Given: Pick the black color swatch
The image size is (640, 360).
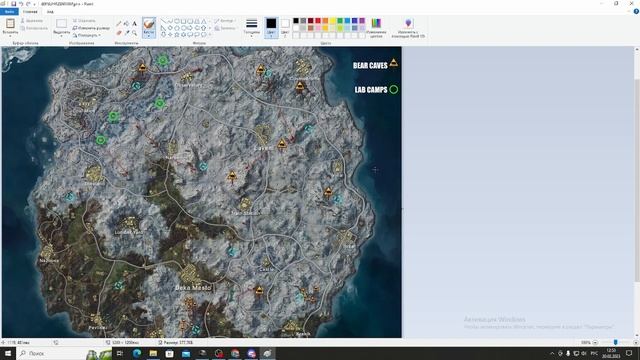Looking at the screenshot, I should 296,21.
